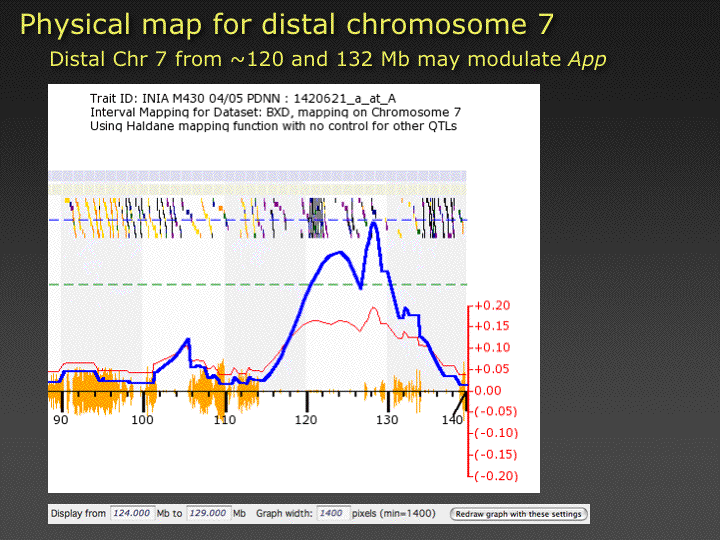The width and height of the screenshot is (720, 540).
Task: Click the tallest blue peak near 128 Mb
Action: [x=374, y=224]
